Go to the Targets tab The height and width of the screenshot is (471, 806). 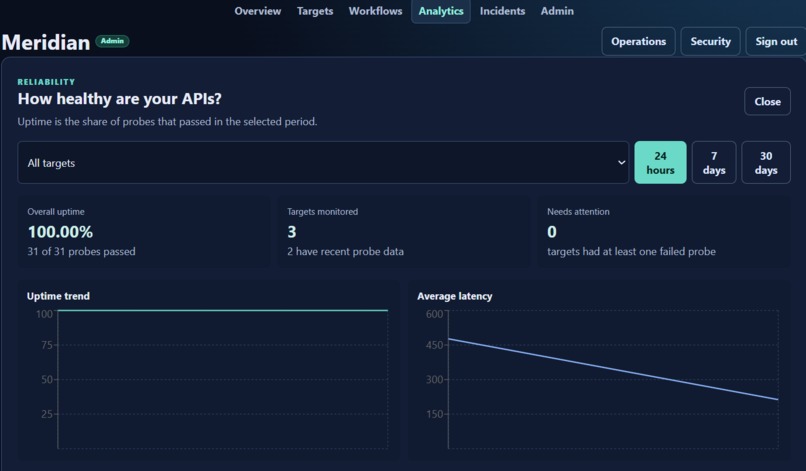[315, 11]
